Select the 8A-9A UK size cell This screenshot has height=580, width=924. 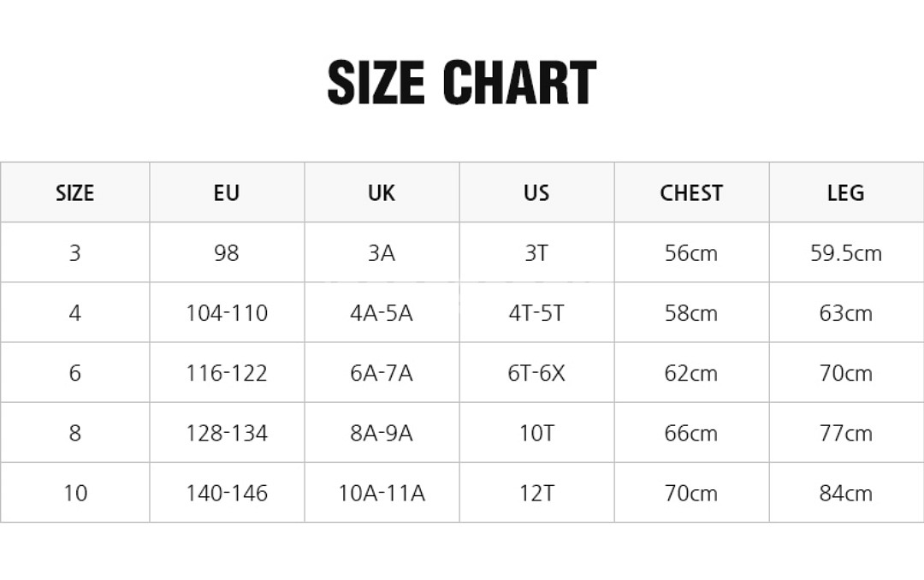[382, 433]
